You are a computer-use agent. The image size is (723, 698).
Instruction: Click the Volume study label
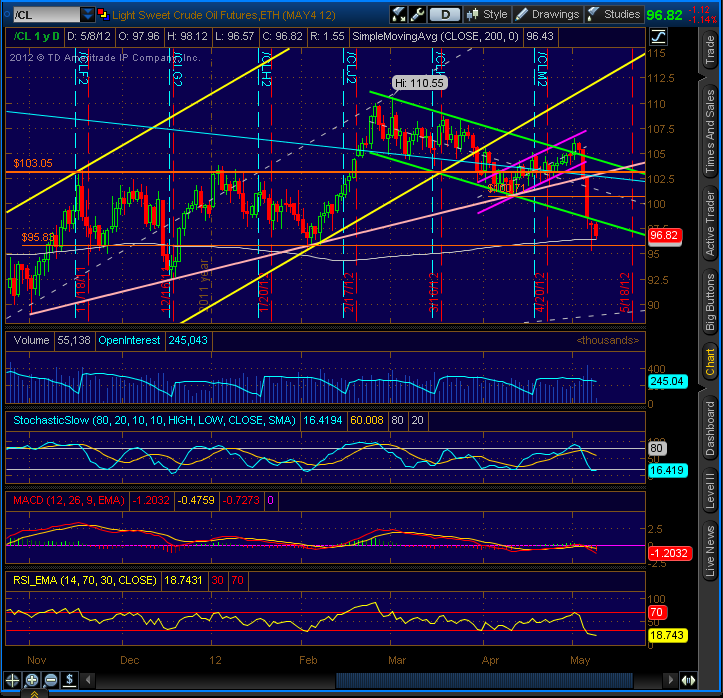[x=31, y=340]
